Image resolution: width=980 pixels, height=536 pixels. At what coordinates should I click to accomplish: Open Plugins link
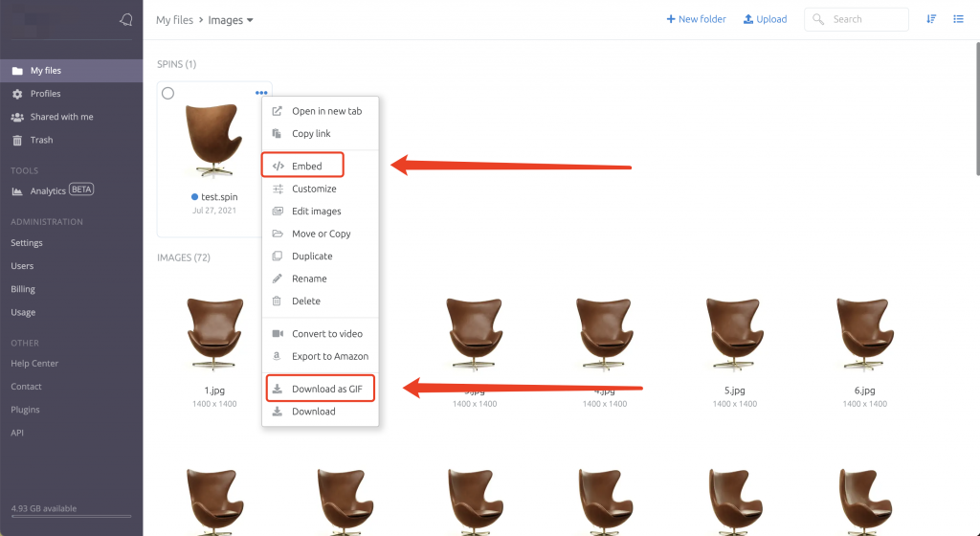(x=25, y=410)
